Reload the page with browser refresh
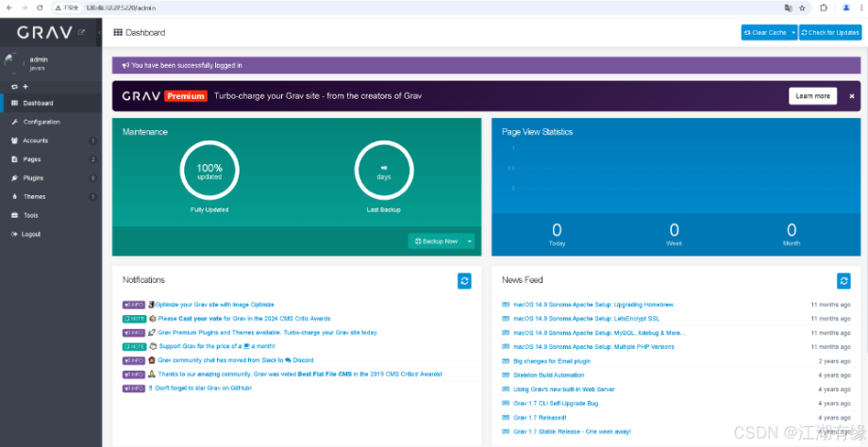Image resolution: width=868 pixels, height=447 pixels. pyautogui.click(x=40, y=8)
